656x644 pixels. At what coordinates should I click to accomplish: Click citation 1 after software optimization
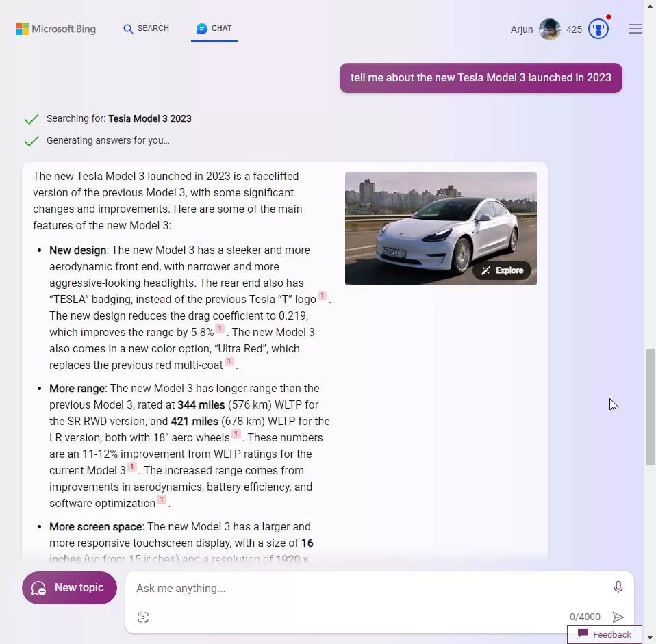(162, 500)
